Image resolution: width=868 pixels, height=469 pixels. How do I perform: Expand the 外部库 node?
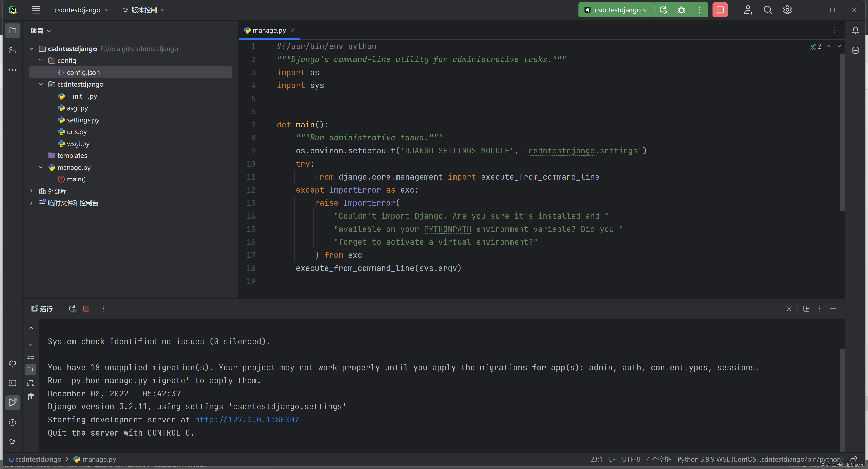(x=32, y=191)
